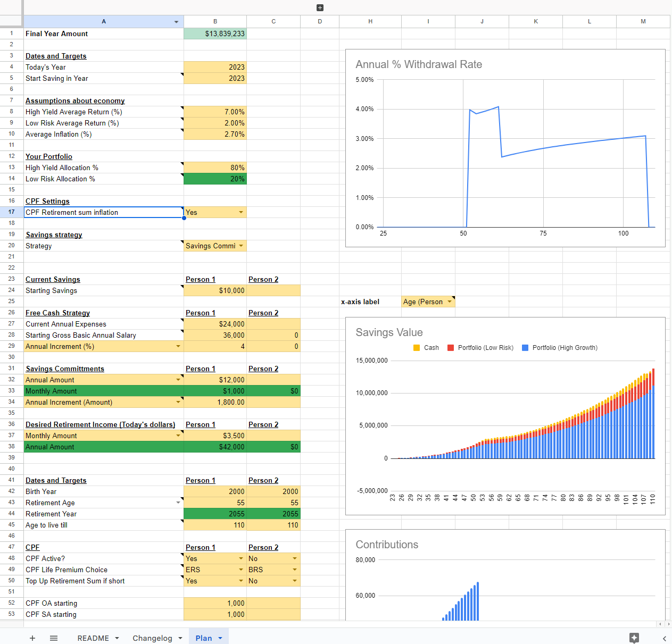Image resolution: width=672 pixels, height=644 pixels.
Task: Add a new sheet with plus icon
Action: tap(32, 638)
